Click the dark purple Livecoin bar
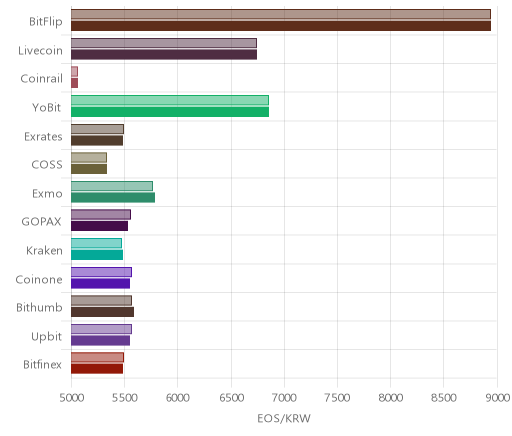This screenshot has height=436, width=512. 164,55
